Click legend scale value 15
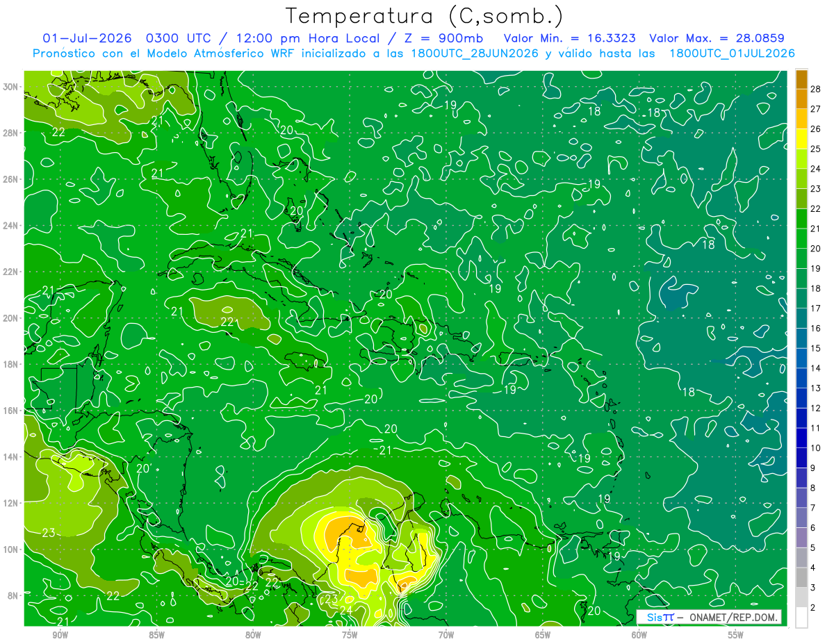Viewport: 834px width, 644px height. click(x=816, y=348)
